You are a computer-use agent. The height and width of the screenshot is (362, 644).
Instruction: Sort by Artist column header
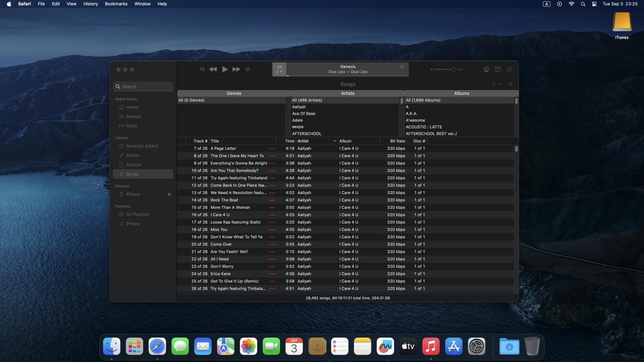click(317, 141)
